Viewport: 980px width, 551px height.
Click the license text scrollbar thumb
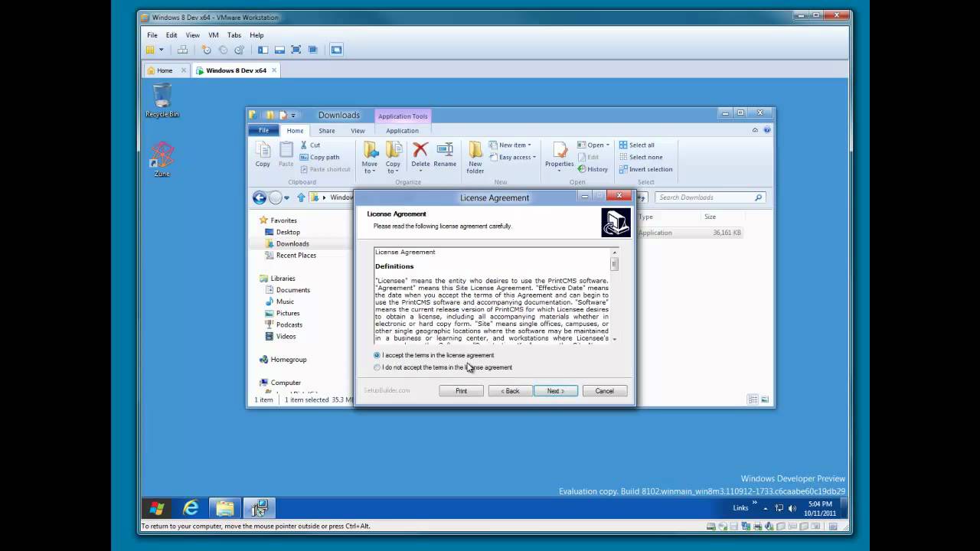[614, 264]
